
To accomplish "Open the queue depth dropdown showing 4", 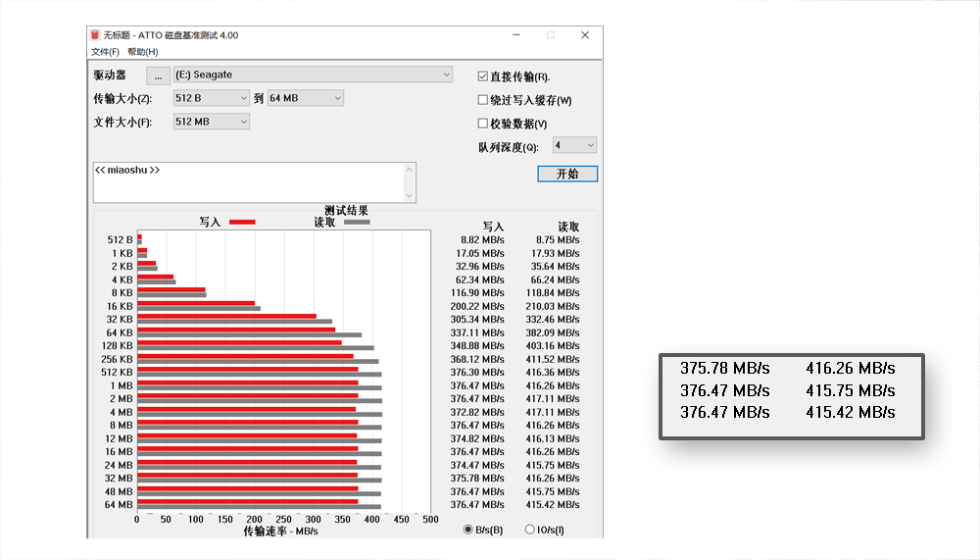I will click(589, 145).
